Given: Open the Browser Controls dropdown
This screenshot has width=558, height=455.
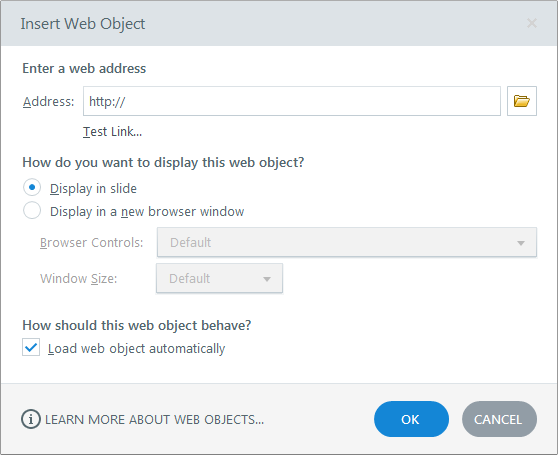Looking at the screenshot, I should pos(347,242).
